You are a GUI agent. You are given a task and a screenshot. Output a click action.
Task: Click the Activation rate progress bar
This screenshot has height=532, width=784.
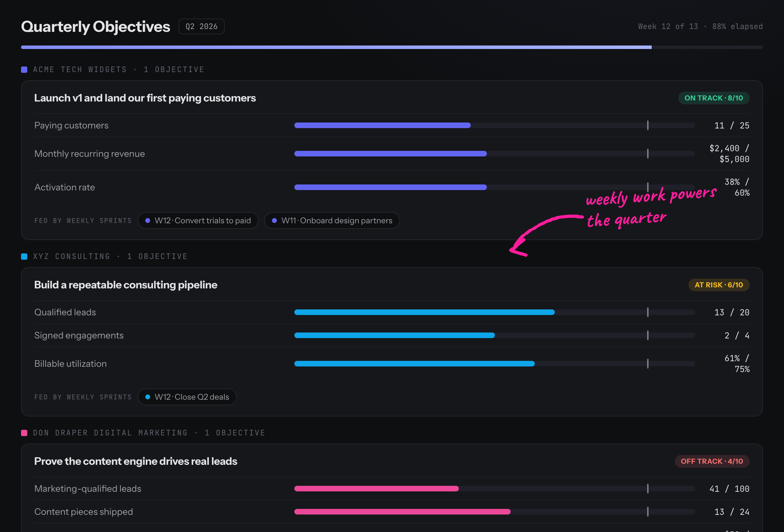[x=495, y=187]
